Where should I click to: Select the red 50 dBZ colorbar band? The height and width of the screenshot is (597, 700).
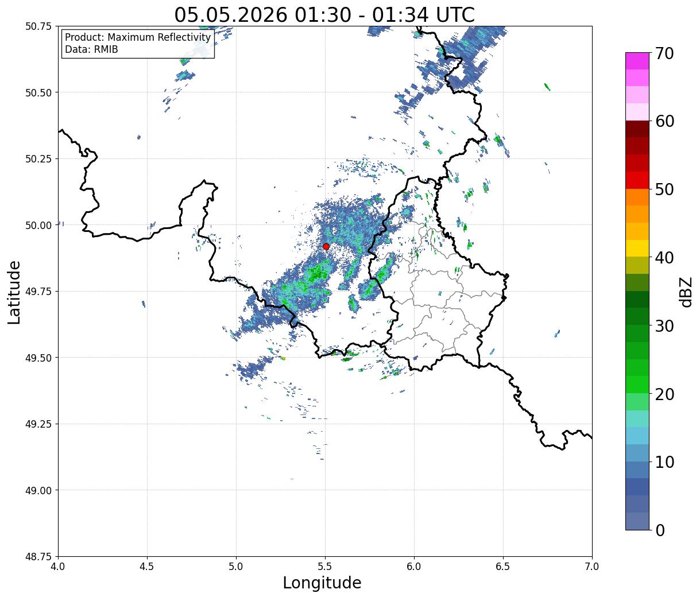(637, 180)
